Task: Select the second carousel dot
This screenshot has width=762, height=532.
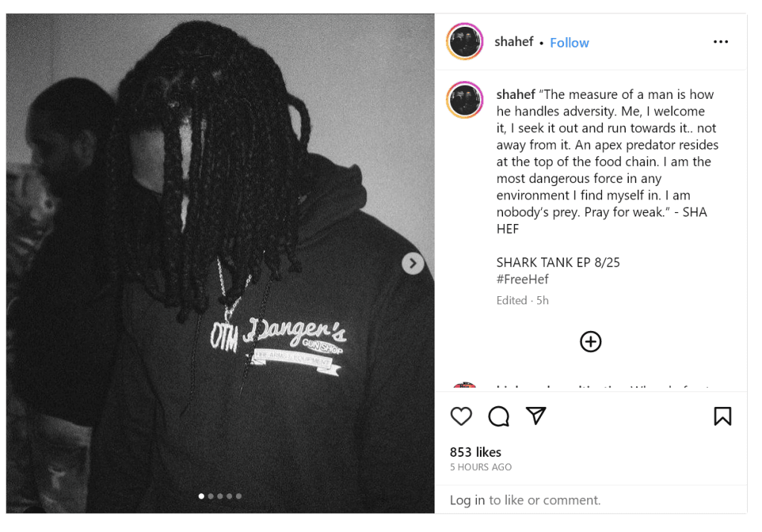Action: (x=211, y=496)
